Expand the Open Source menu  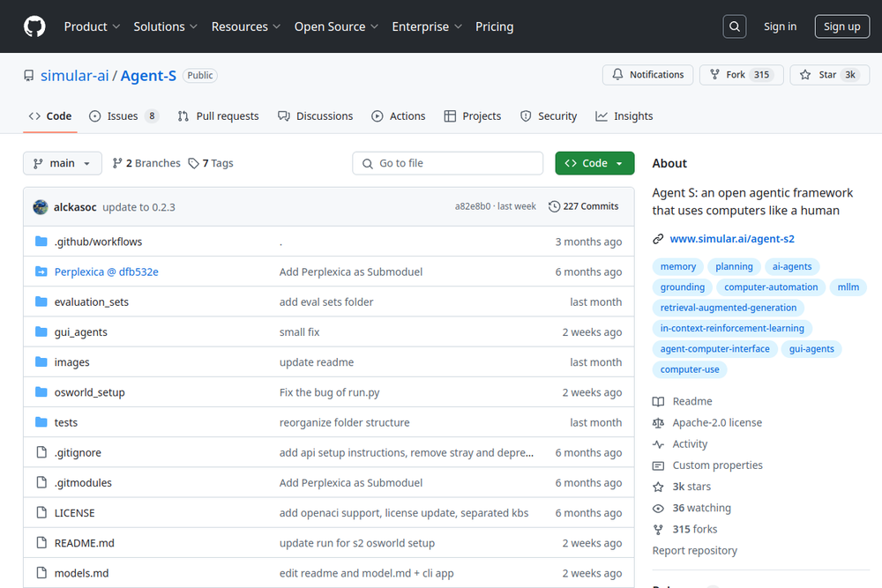click(336, 26)
